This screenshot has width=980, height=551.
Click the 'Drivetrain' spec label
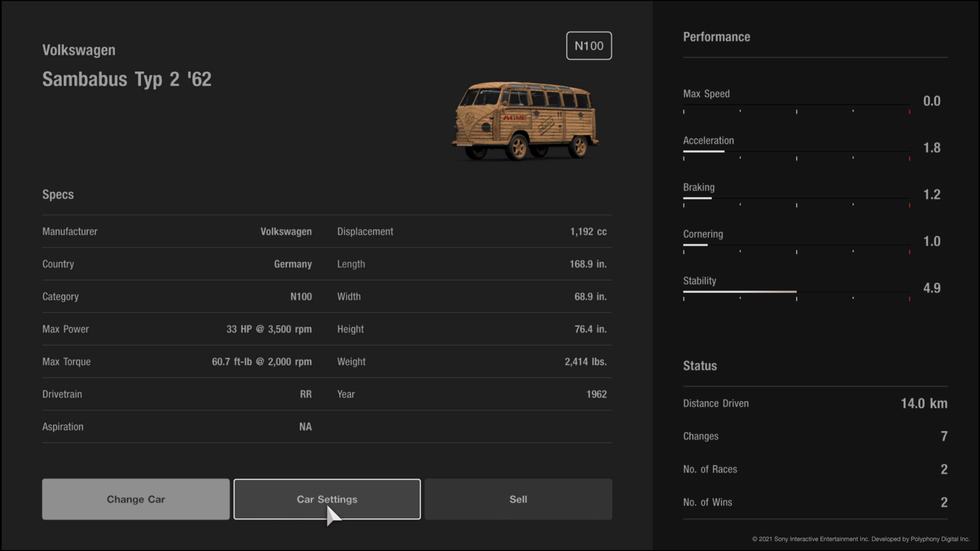(x=62, y=394)
